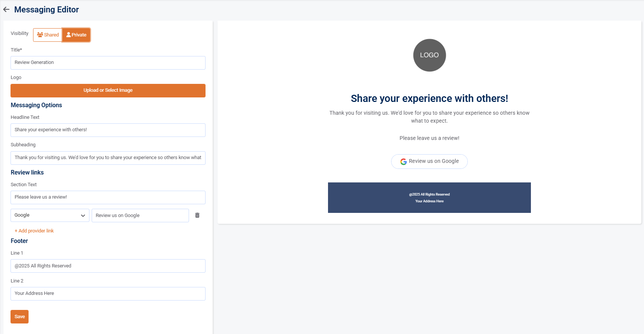Click the preview headline text
This screenshot has height=334, width=644.
[x=429, y=99]
